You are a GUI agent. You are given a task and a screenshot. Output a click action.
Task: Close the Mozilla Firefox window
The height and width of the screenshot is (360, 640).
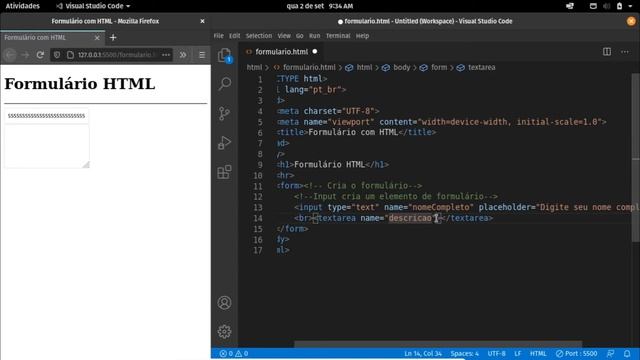coord(202,21)
